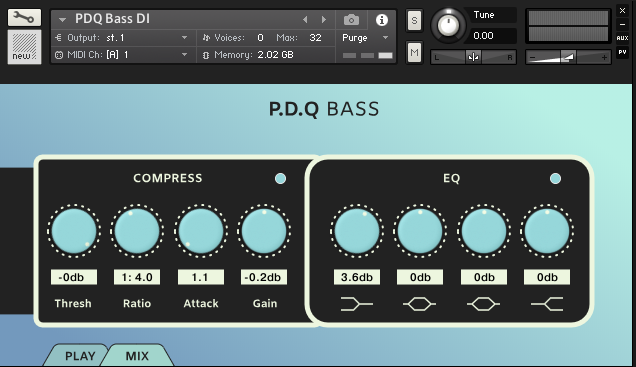Solo the instrument with S button
The width and height of the screenshot is (636, 367).
point(414,20)
